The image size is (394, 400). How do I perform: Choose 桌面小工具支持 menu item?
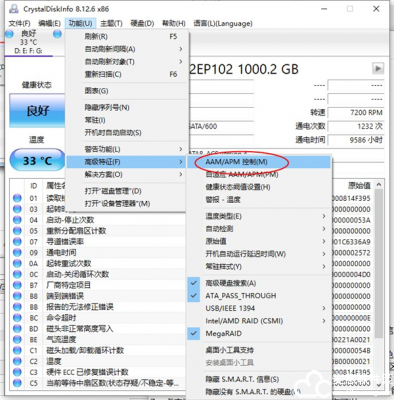point(259,350)
